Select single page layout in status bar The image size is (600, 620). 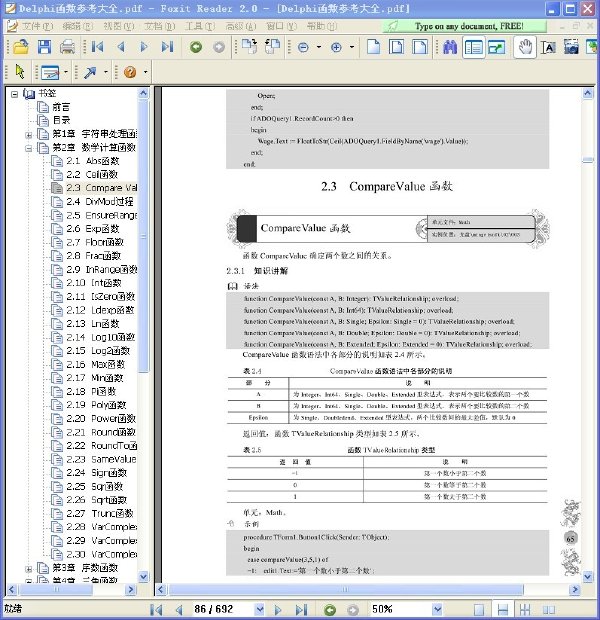(x=479, y=609)
